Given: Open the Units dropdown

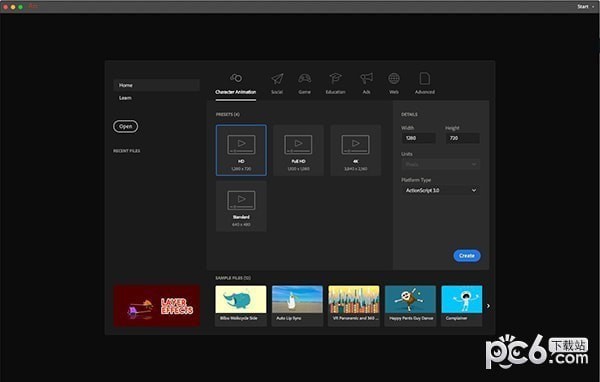Looking at the screenshot, I should [440, 164].
